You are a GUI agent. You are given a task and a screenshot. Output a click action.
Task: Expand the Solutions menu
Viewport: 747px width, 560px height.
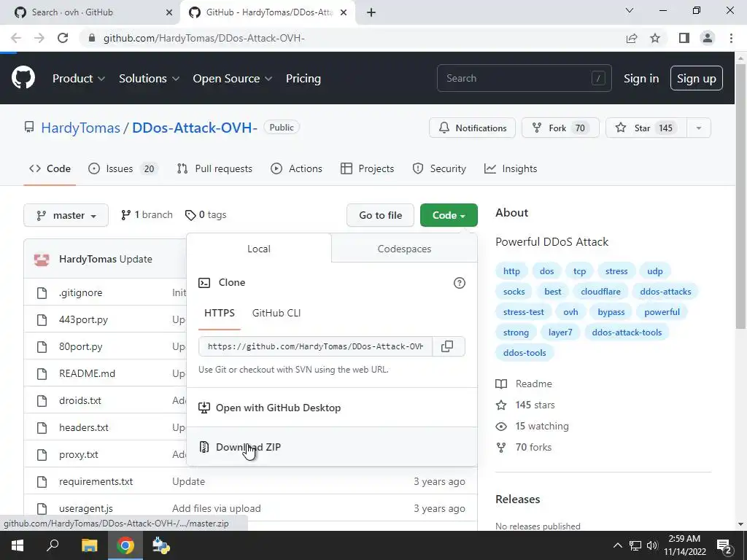click(x=149, y=79)
